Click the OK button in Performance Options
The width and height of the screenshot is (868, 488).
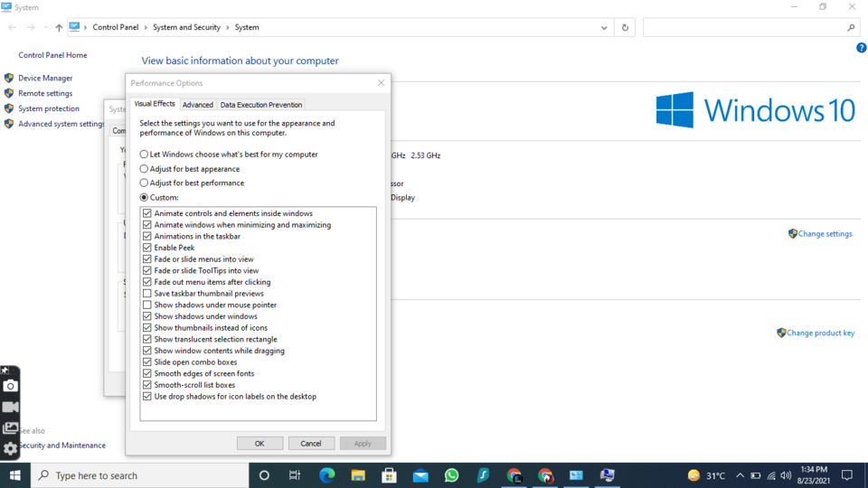(x=259, y=444)
